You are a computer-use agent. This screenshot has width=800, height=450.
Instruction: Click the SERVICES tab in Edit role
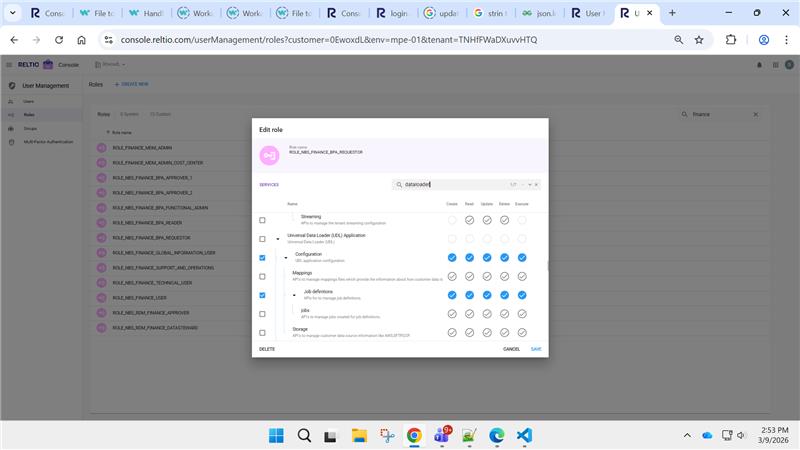tap(269, 185)
